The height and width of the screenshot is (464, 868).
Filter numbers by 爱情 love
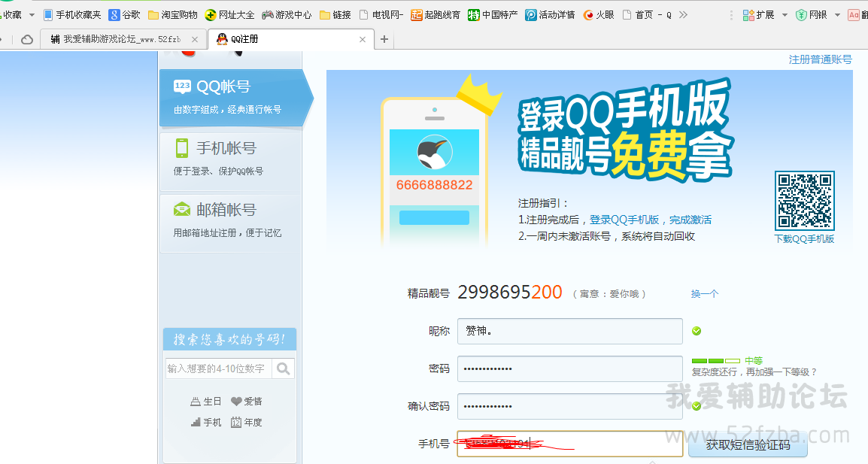coord(247,402)
